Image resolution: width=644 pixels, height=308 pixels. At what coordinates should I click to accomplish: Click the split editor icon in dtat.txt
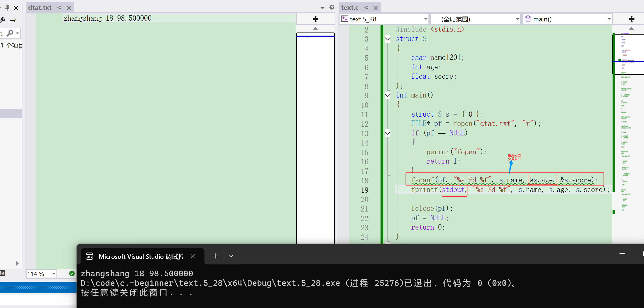point(315,19)
